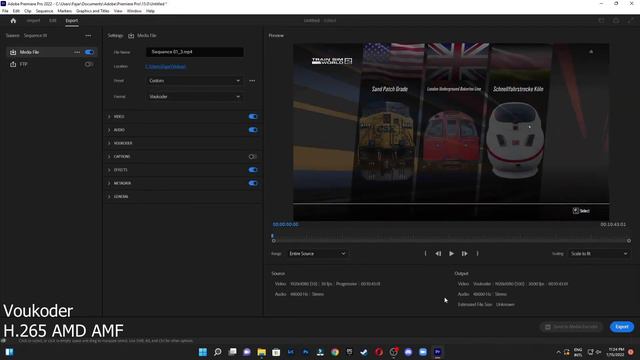Step forward one frame in the preview
640x360 pixels.
(x=464, y=253)
